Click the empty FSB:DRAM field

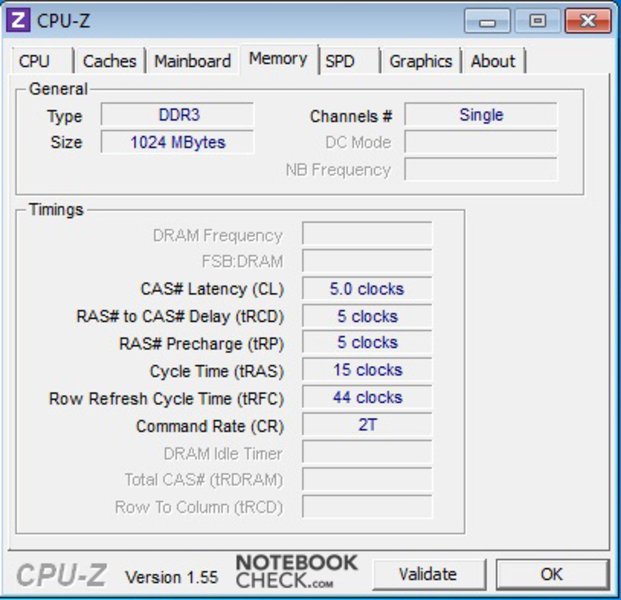(x=367, y=261)
